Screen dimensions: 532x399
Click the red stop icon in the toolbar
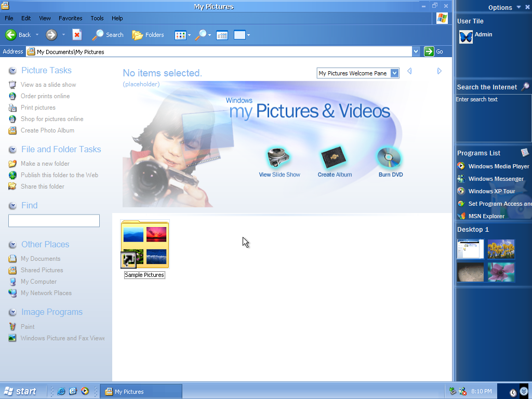[76, 34]
